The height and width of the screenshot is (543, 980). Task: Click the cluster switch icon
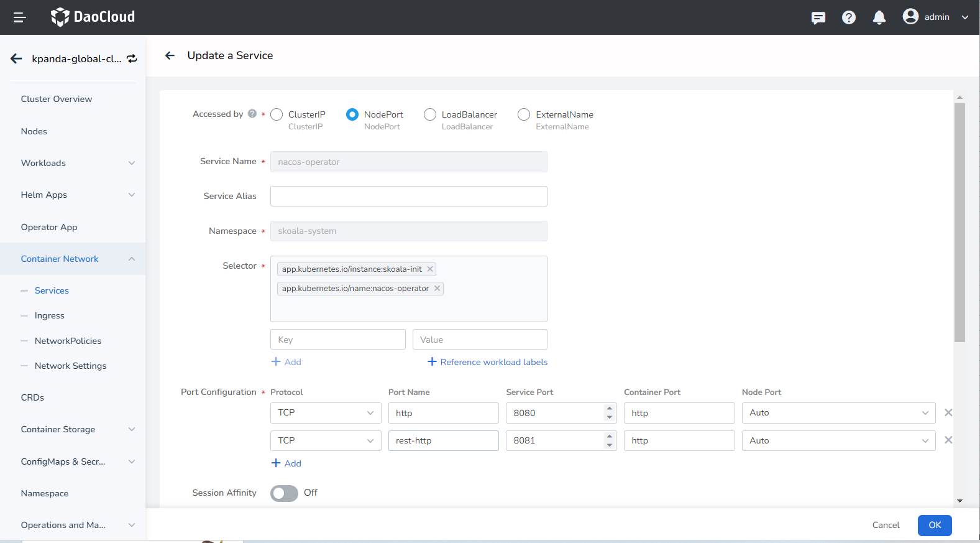132,58
